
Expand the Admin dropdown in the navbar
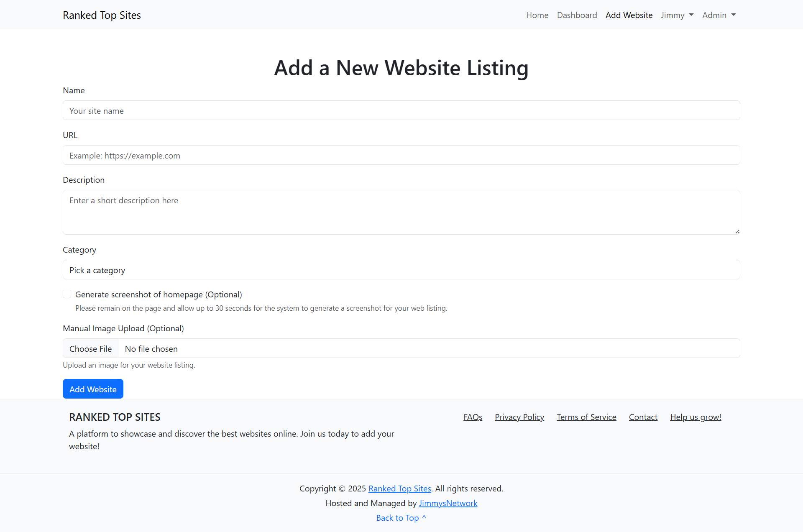pos(719,15)
